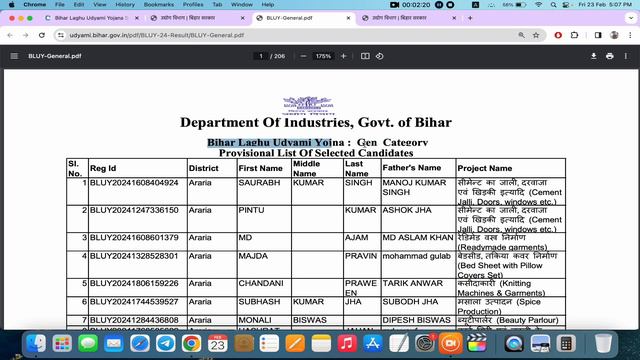Close the BLUY-General.pdf tab
This screenshot has width=640, height=360.
coord(348,18)
